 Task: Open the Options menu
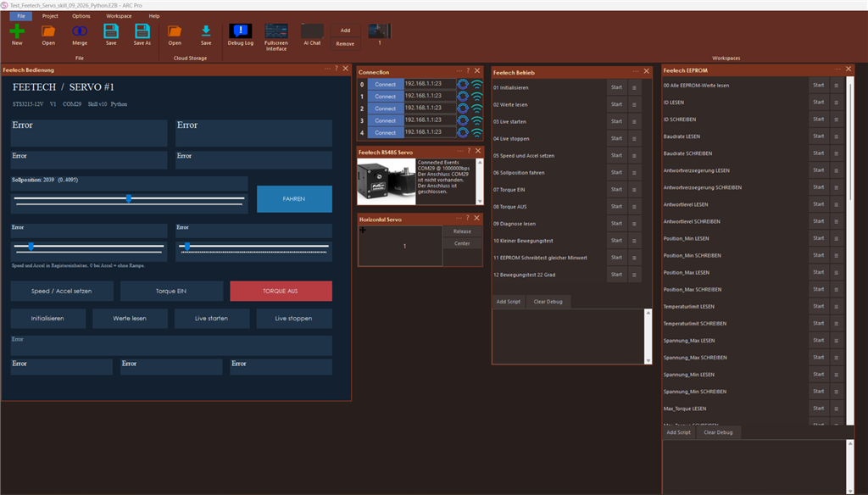pos(81,16)
